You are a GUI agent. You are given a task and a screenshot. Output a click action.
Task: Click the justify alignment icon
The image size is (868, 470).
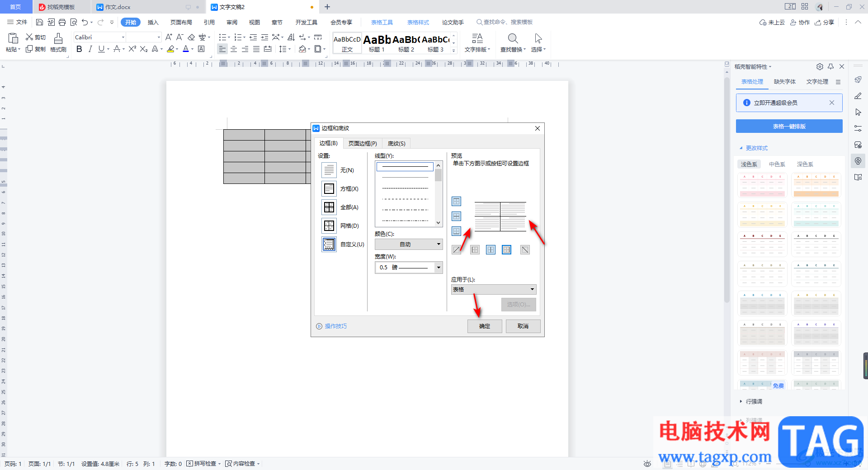point(256,49)
